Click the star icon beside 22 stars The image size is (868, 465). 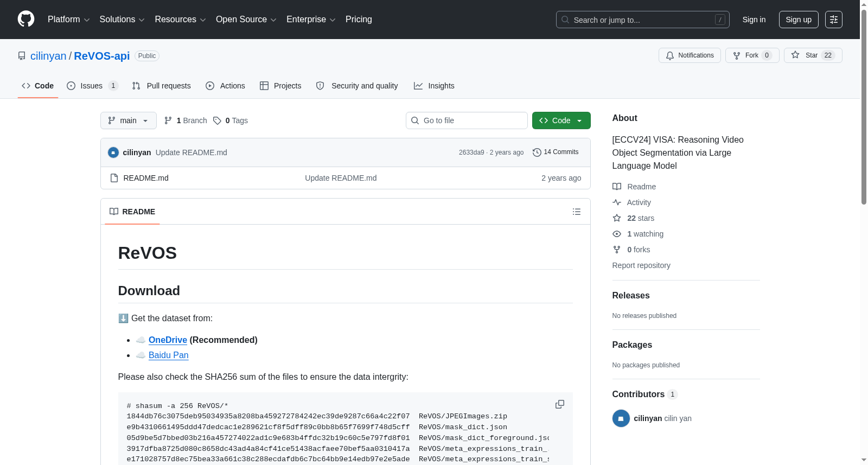point(617,218)
